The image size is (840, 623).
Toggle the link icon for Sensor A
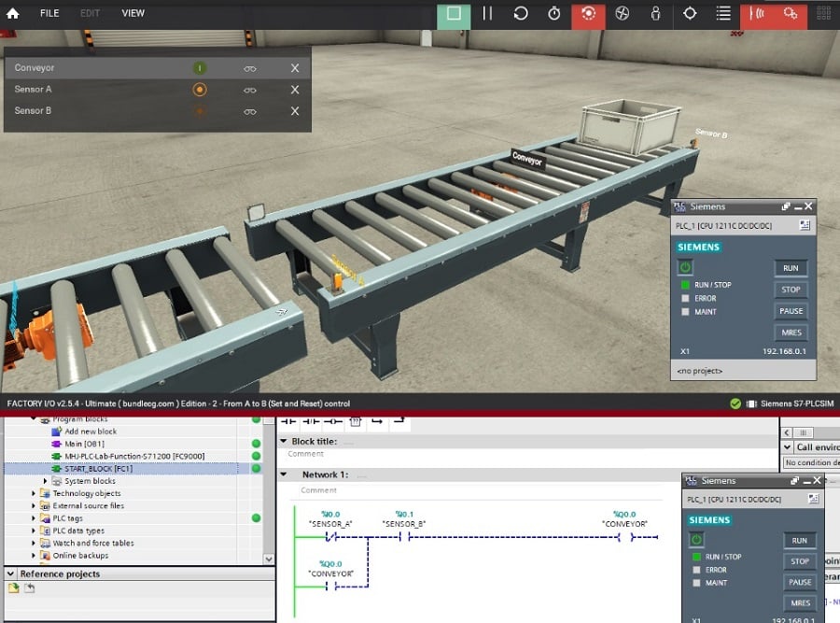[x=249, y=90]
